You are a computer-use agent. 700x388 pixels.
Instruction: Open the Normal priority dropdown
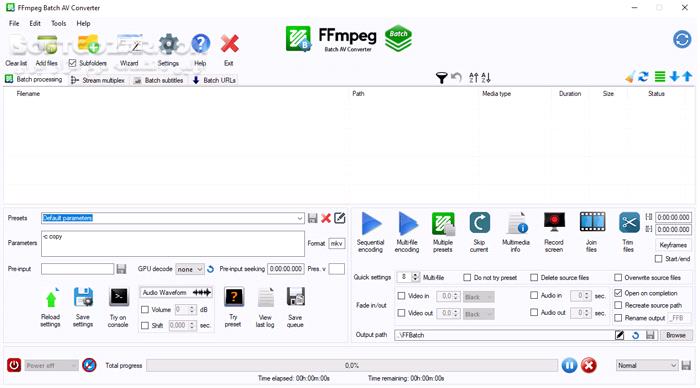coord(647,365)
